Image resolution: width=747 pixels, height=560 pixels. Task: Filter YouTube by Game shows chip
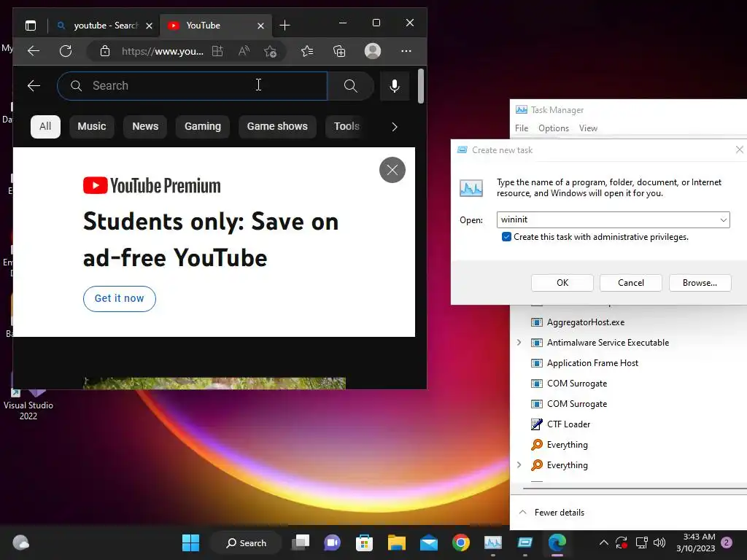(277, 127)
